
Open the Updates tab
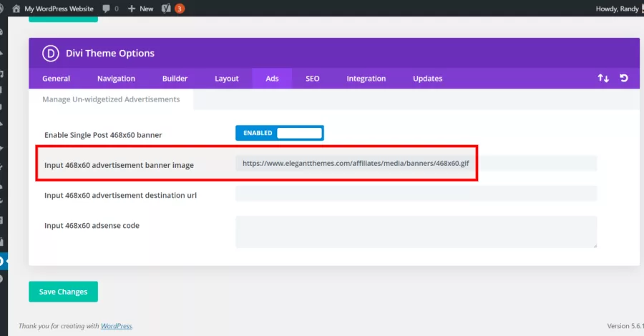tap(428, 79)
